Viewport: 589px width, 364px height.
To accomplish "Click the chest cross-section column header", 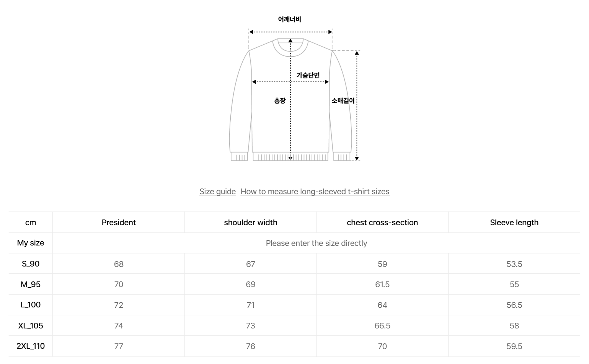I will 382,223.
